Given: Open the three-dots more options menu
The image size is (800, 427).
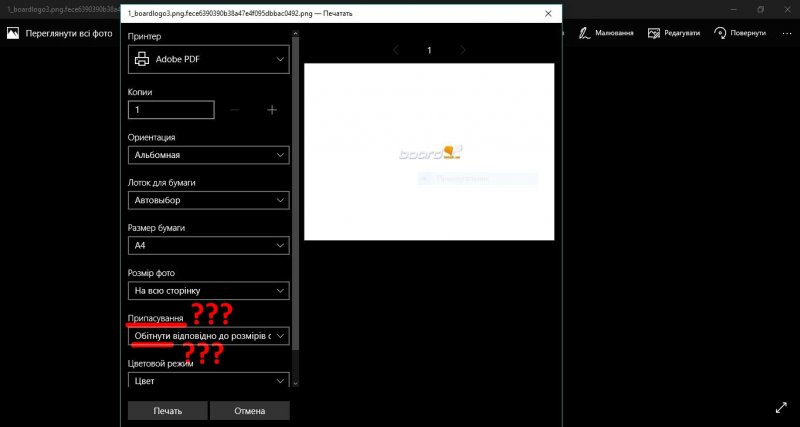Looking at the screenshot, I should click(x=788, y=33).
